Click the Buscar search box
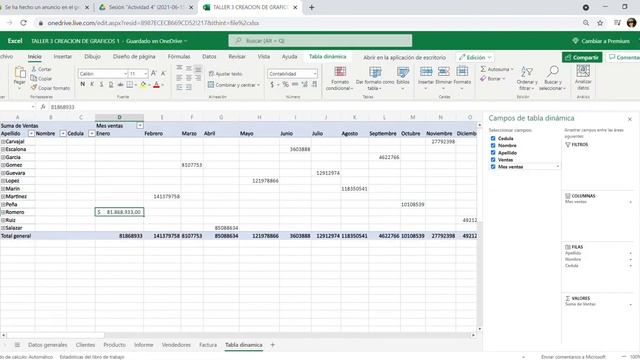Screen dimensions: 640x360 [x=320, y=41]
